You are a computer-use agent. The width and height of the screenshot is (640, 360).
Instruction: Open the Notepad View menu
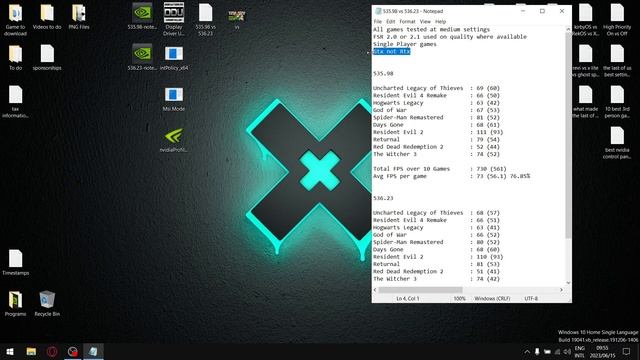(425, 22)
